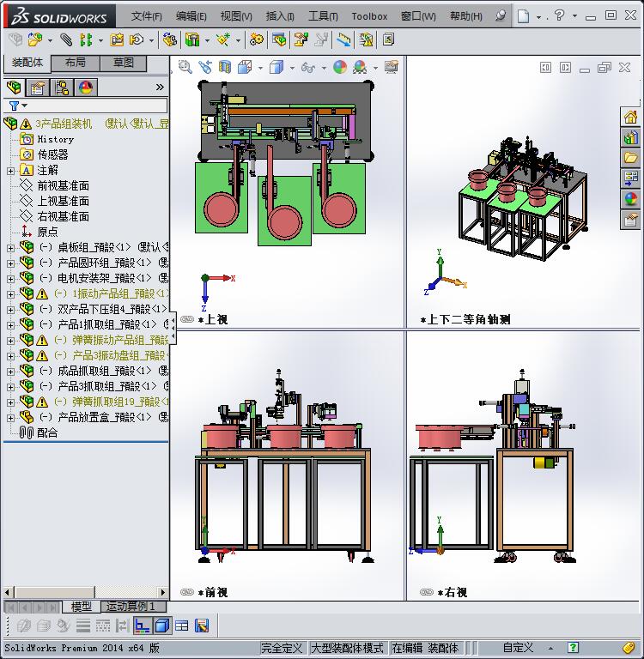Click the Hide/Show Items glasses icon

tap(308, 67)
